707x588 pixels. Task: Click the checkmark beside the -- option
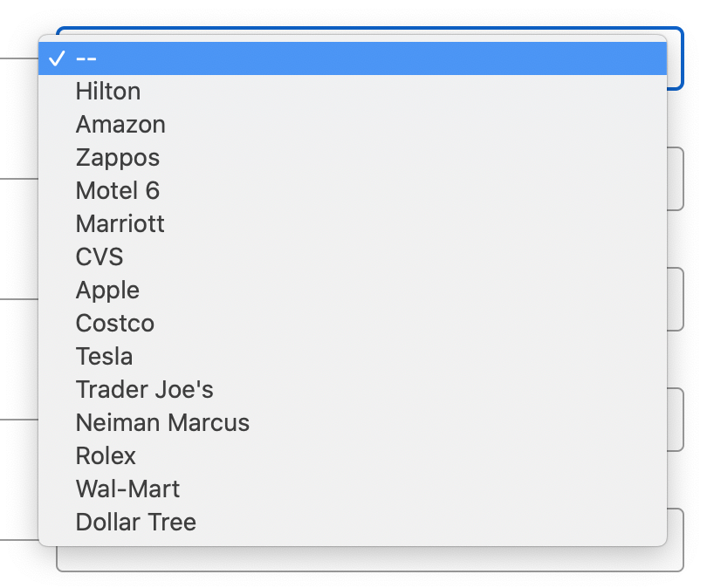click(58, 58)
